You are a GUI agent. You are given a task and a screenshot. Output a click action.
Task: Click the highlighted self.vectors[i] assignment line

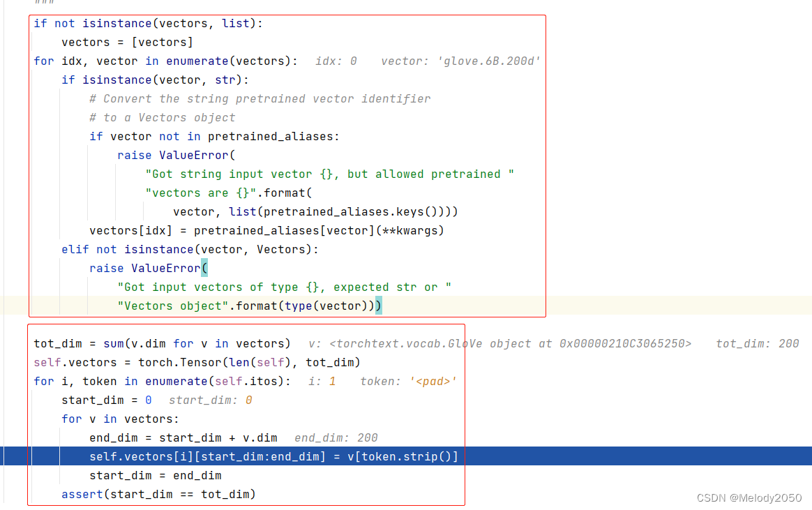pos(273,456)
